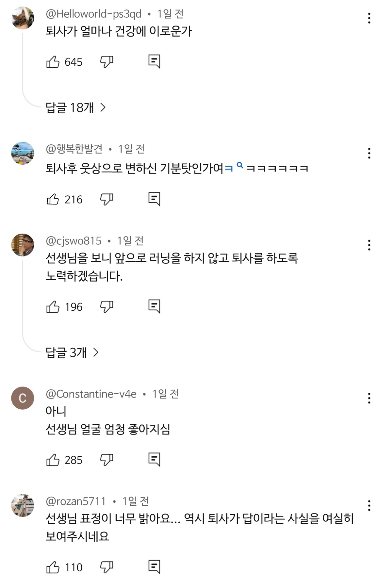Reply to the @Constantine-v4e comment

pos(154,460)
